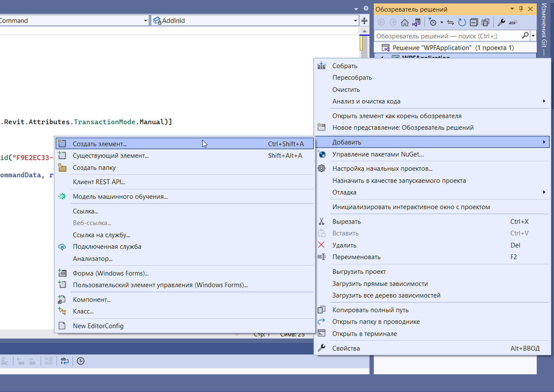Choose Существующий элемент... from the submenu
The width and height of the screenshot is (554, 392).
point(184,156)
